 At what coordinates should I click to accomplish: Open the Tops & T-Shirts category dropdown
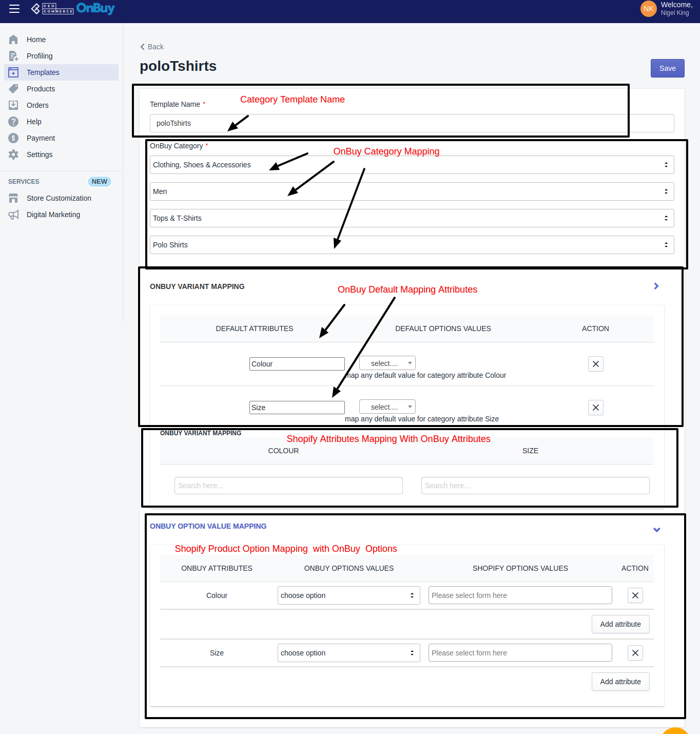pyautogui.click(x=412, y=218)
